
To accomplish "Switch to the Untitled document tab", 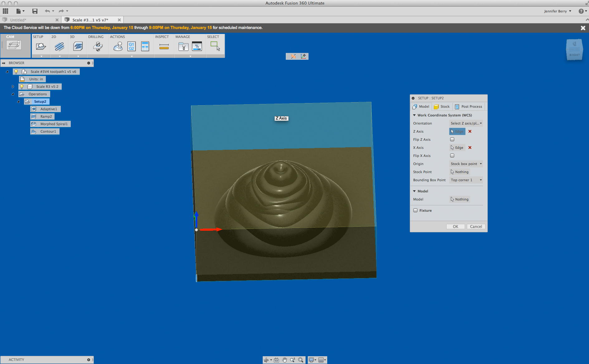I will [x=19, y=20].
